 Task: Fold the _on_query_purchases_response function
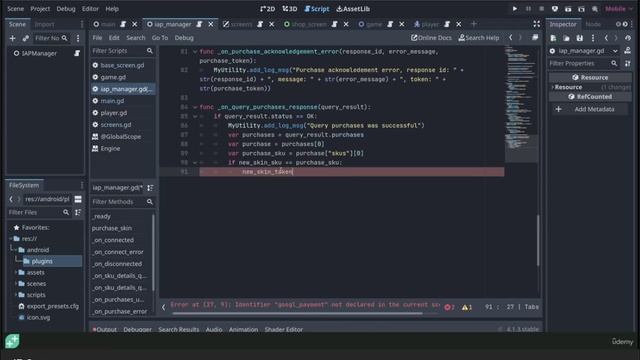click(195, 107)
